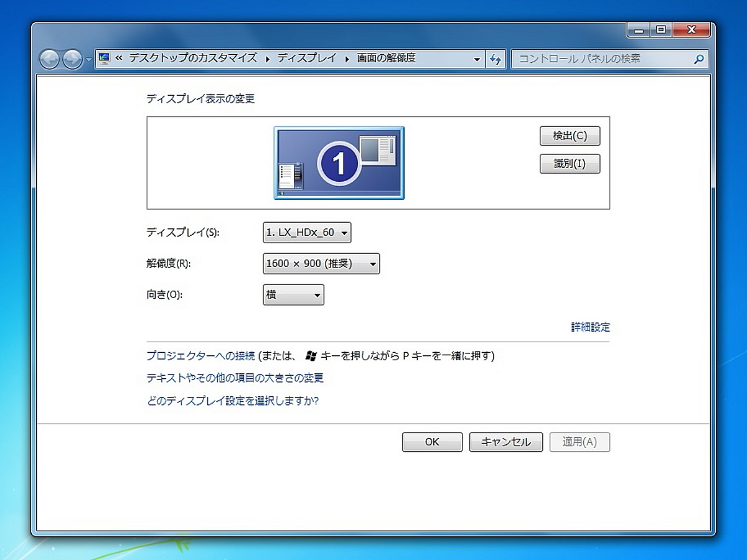Screen dimensions: 747x560
Task: Open テキストやその他の項目の大きさの変更 link
Action: pyautogui.click(x=235, y=378)
